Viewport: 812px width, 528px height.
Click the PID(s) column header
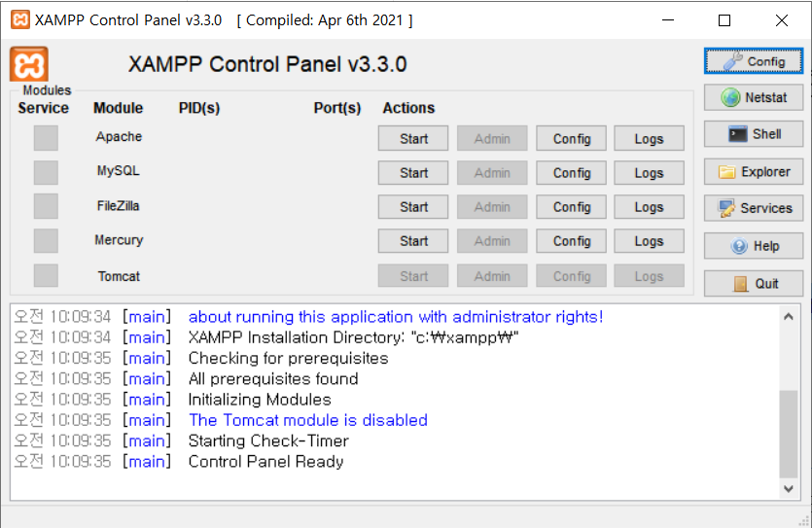click(199, 108)
